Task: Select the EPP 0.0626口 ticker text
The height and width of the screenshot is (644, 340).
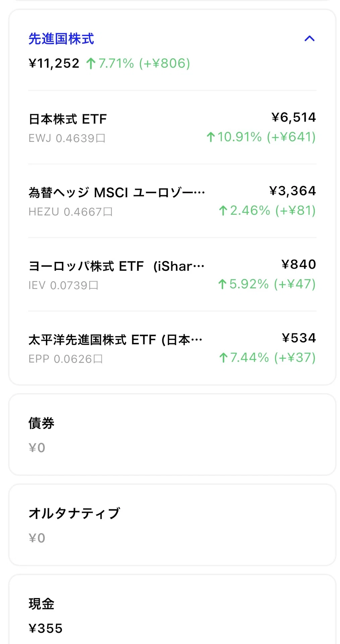Action: (65, 359)
